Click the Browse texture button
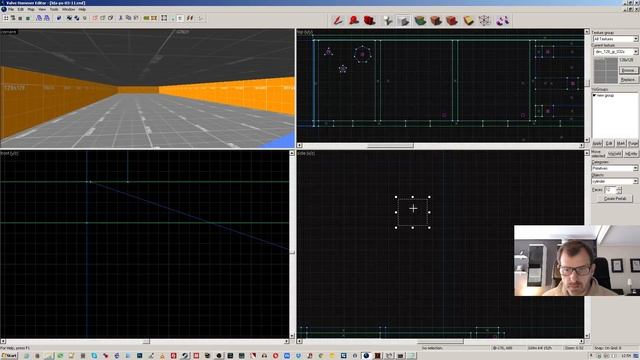Viewport: 640px width, 360px height. click(629, 71)
